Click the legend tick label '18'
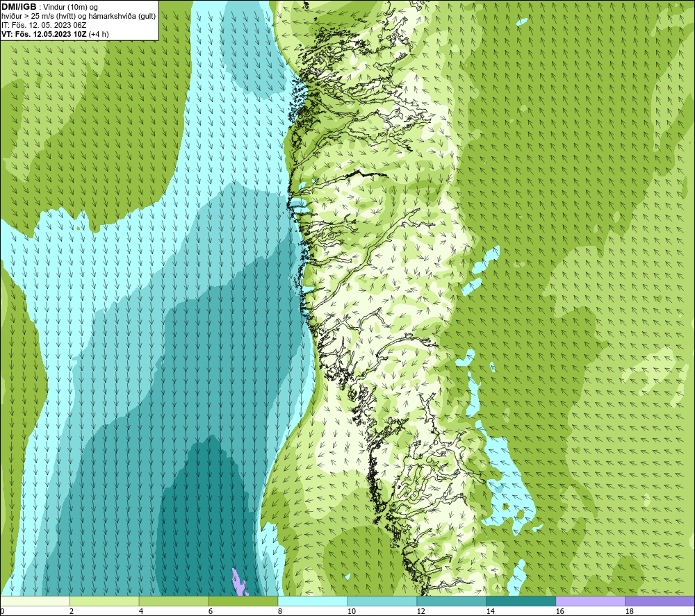Image resolution: width=695 pixels, height=616 pixels. point(629,611)
